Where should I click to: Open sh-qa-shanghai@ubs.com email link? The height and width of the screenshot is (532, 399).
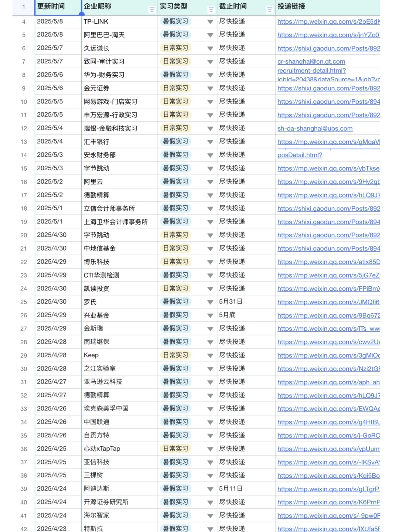pyautogui.click(x=315, y=129)
